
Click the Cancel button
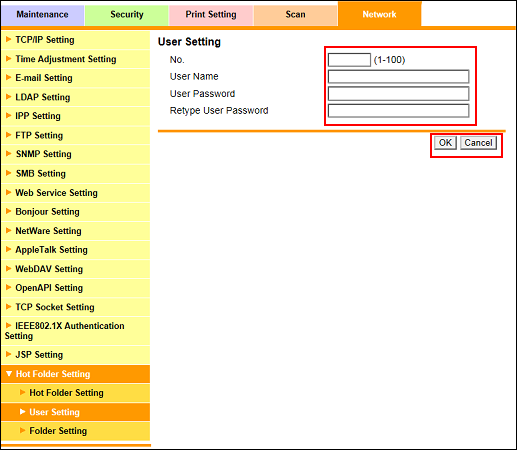click(x=478, y=143)
